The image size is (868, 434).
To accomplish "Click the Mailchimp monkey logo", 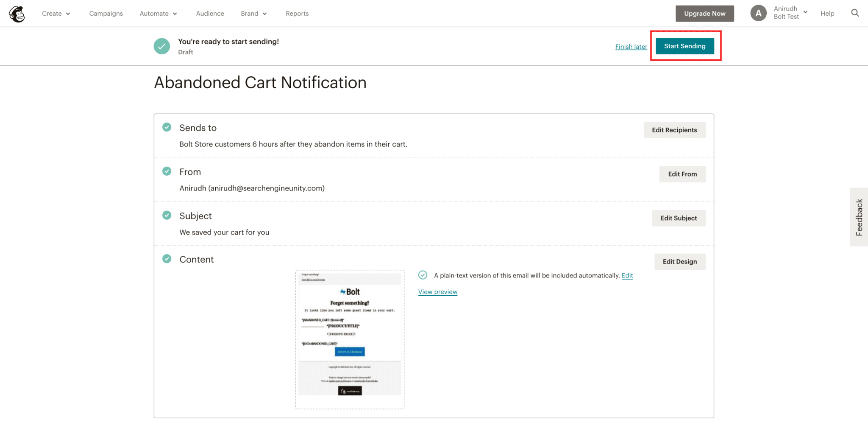I will coord(17,14).
